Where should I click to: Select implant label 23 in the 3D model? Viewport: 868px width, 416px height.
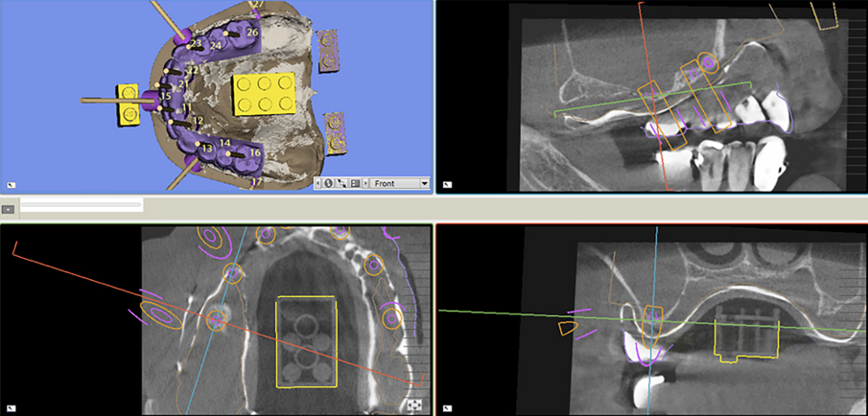tap(197, 42)
